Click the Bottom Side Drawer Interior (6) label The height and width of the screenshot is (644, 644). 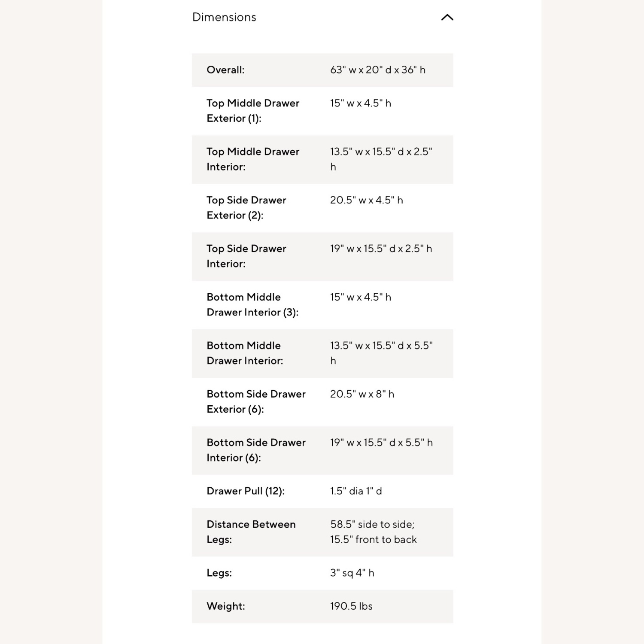pyautogui.click(x=256, y=450)
